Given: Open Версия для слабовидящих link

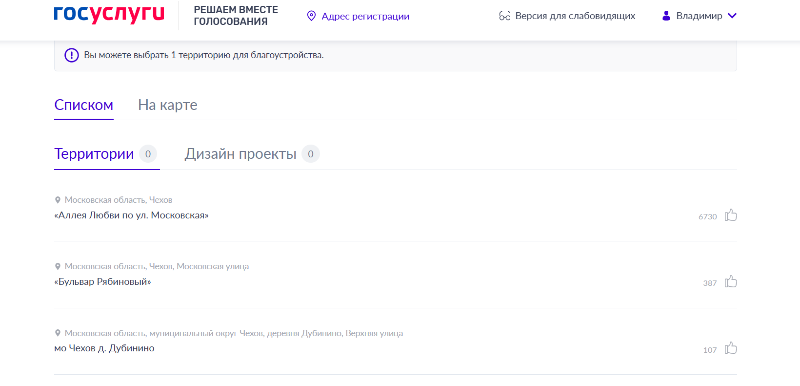Looking at the screenshot, I should 575,16.
